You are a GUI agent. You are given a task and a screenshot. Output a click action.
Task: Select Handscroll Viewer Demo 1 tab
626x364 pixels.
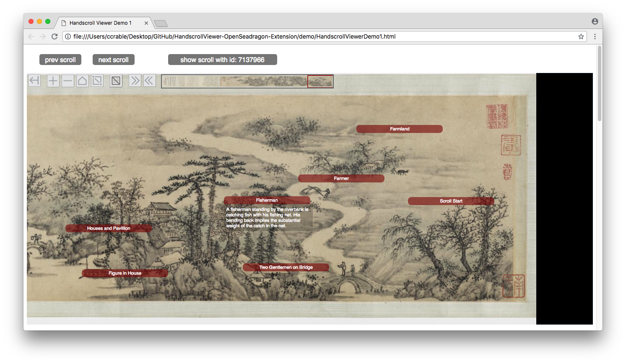[104, 23]
